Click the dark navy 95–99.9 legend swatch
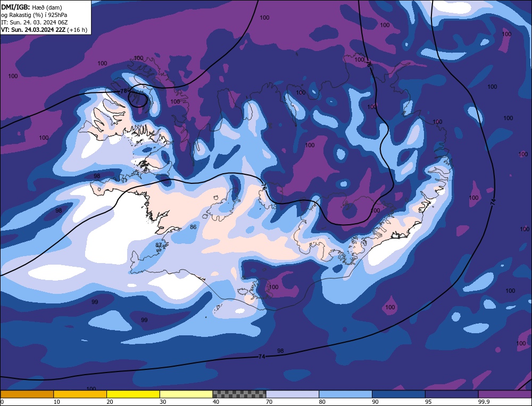The width and height of the screenshot is (532, 406). (x=452, y=394)
